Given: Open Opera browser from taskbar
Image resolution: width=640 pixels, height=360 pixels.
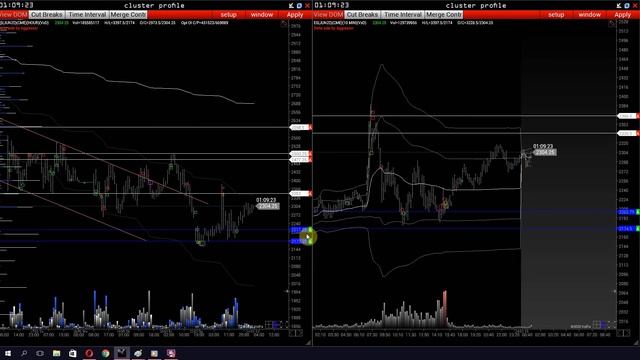Looking at the screenshot, I should (89, 353).
